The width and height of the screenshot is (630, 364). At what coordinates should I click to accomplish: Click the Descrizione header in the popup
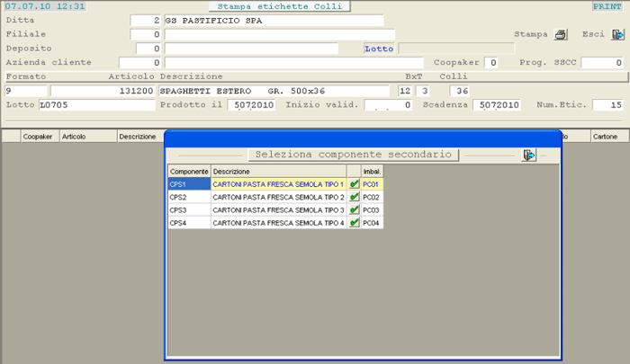pyautogui.click(x=279, y=171)
